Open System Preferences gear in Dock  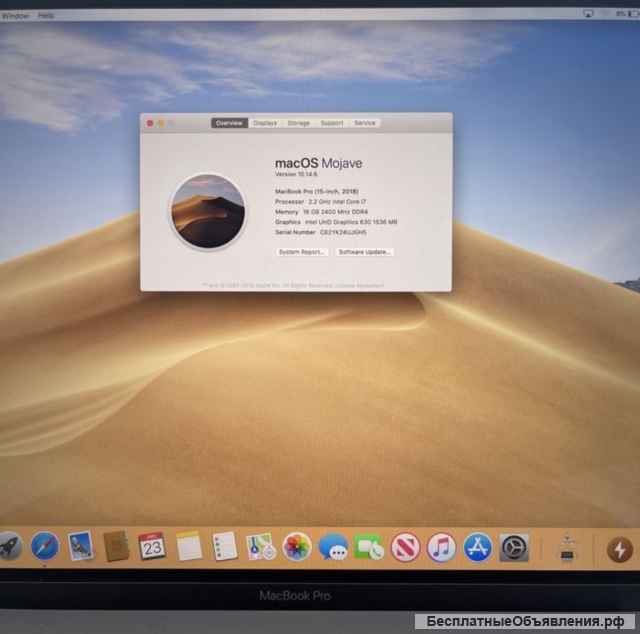[x=514, y=547]
